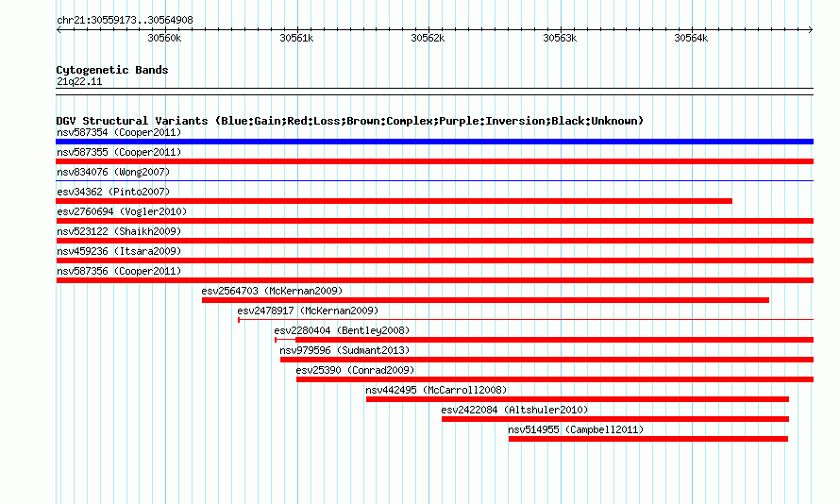
Task: Open the nsv459236 (Itsara2009) label
Action: 119,251
